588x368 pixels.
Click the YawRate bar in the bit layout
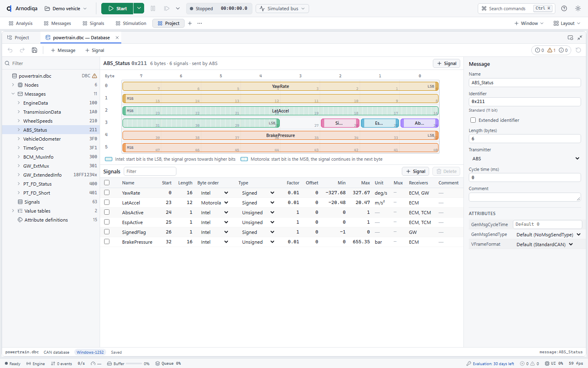coord(281,86)
